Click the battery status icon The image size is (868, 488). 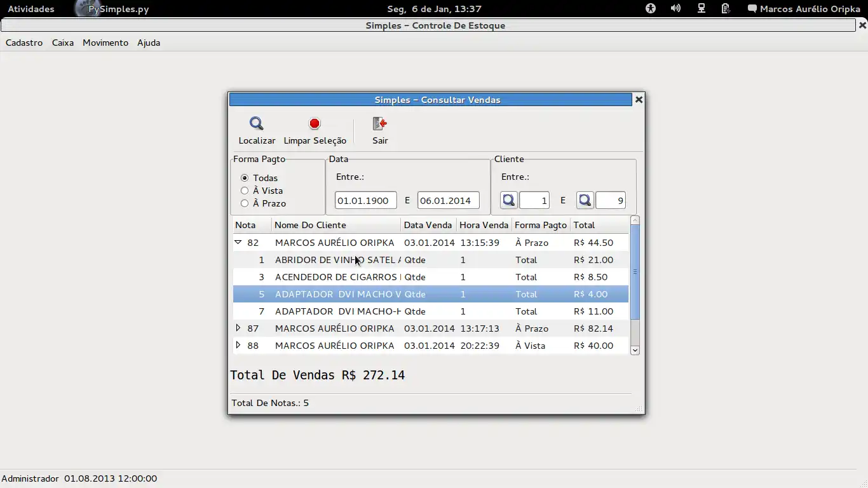coord(726,9)
